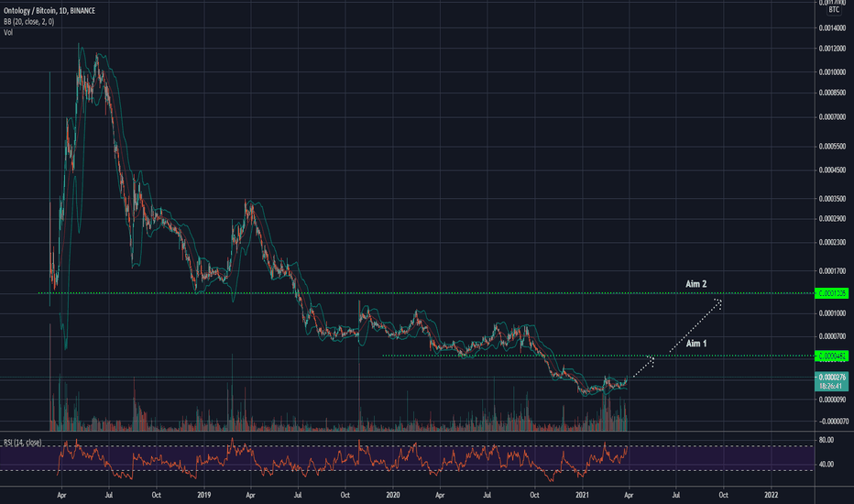Click the 0.0008500 price axis label
Image resolution: width=854 pixels, height=504 pixels.
[x=832, y=93]
